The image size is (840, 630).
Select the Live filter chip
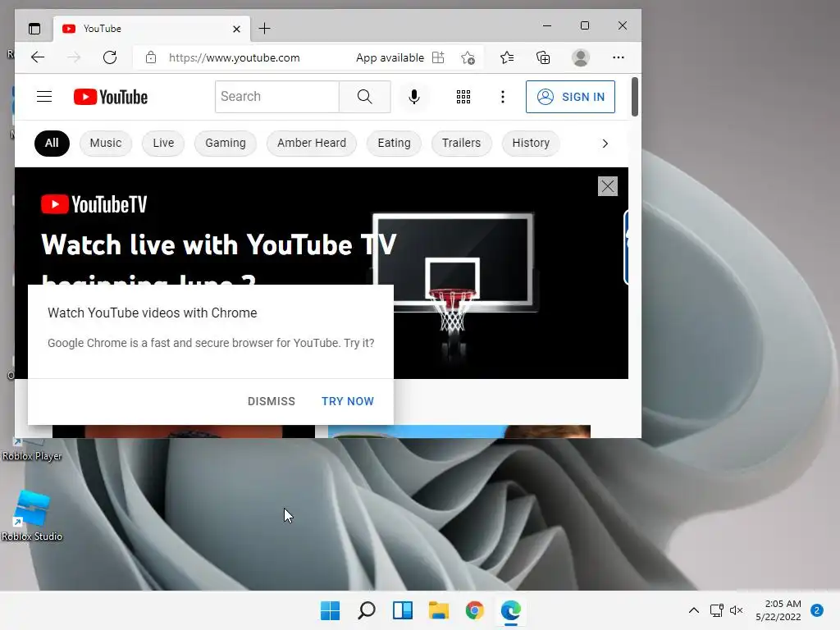click(163, 143)
